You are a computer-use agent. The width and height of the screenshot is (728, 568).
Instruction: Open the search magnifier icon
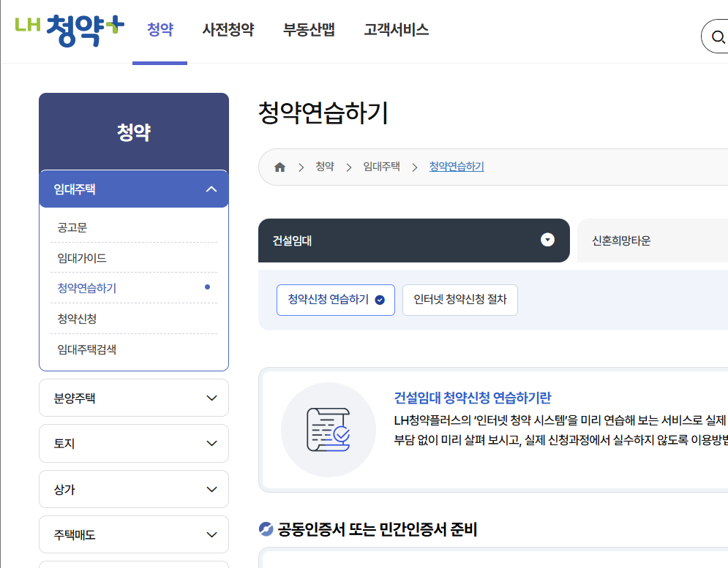click(718, 37)
